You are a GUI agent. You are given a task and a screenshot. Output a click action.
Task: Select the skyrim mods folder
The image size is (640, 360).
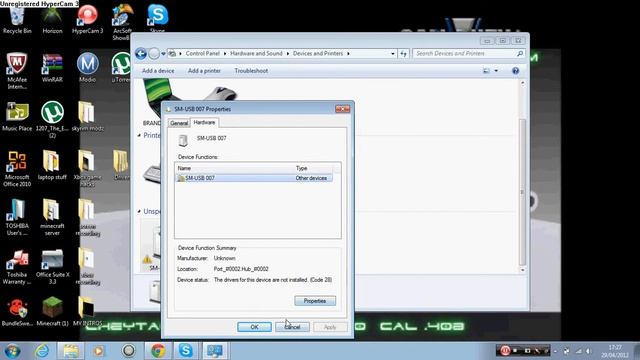click(x=87, y=117)
